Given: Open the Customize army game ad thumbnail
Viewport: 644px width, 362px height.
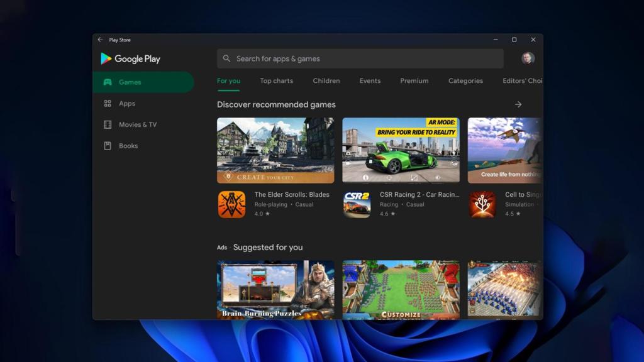Looking at the screenshot, I should coord(401,290).
